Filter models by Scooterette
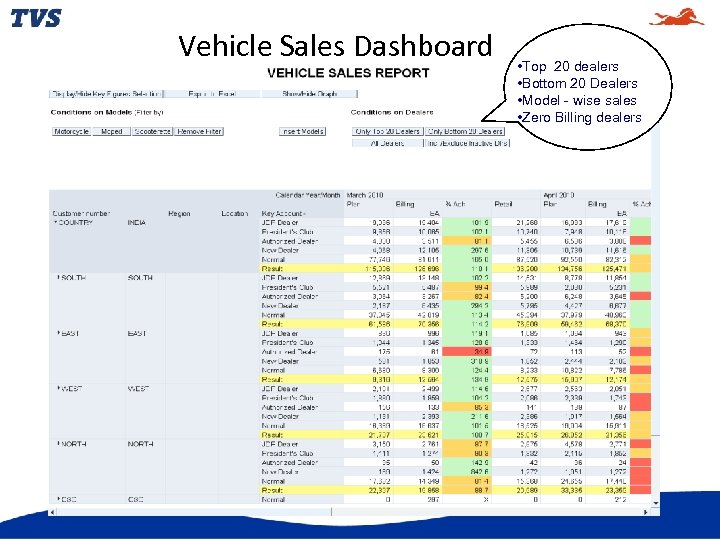This screenshot has width=720, height=540. click(x=152, y=131)
